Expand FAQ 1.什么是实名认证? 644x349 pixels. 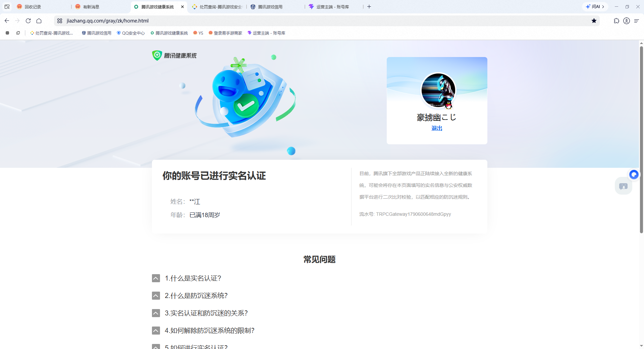pos(186,278)
